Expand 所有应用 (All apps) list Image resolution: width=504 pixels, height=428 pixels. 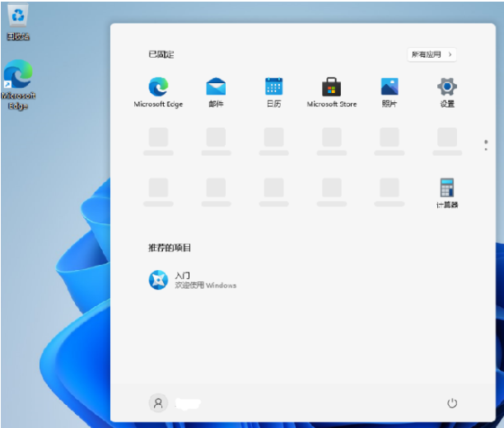coord(432,54)
